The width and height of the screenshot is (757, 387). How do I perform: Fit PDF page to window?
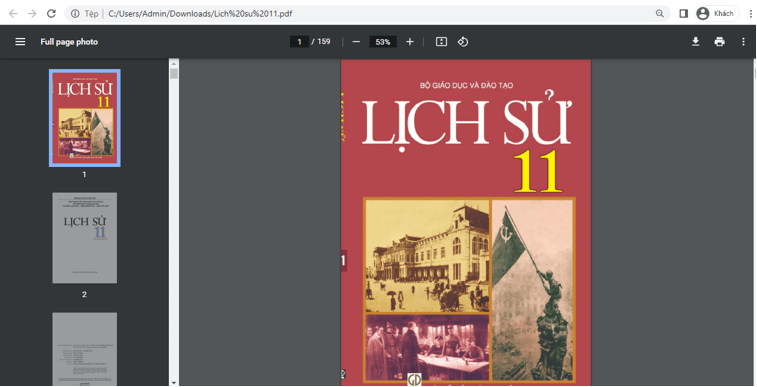[x=441, y=42]
